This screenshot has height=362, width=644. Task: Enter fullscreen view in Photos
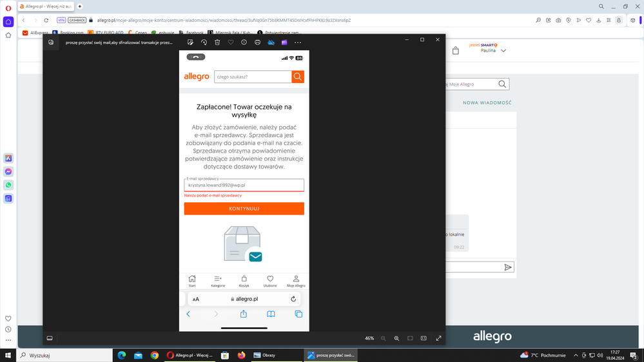pyautogui.click(x=438, y=338)
